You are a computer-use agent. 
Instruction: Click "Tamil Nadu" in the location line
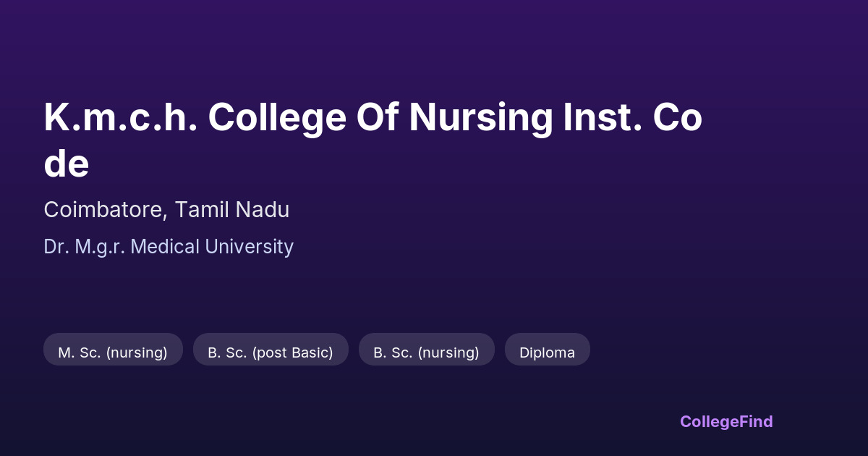pos(231,210)
